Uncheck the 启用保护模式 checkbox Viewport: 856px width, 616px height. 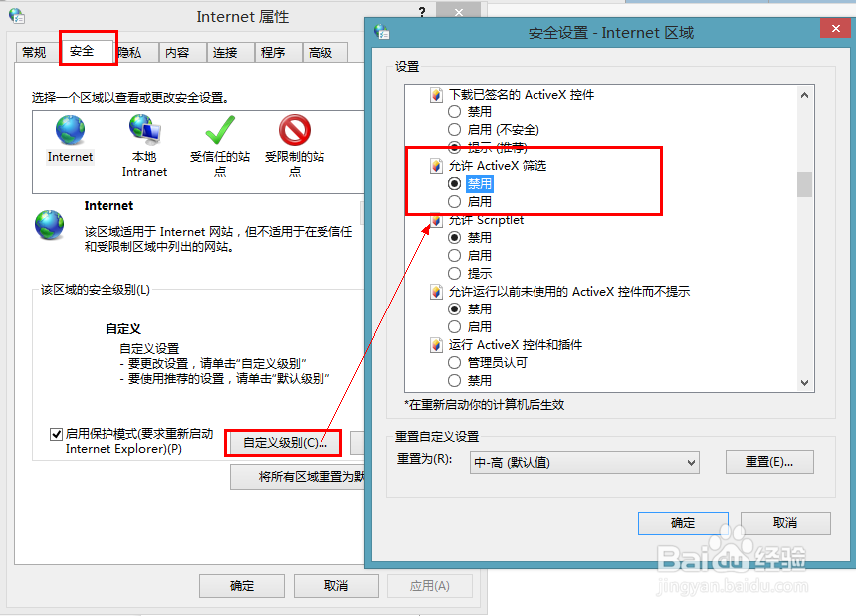(56, 434)
